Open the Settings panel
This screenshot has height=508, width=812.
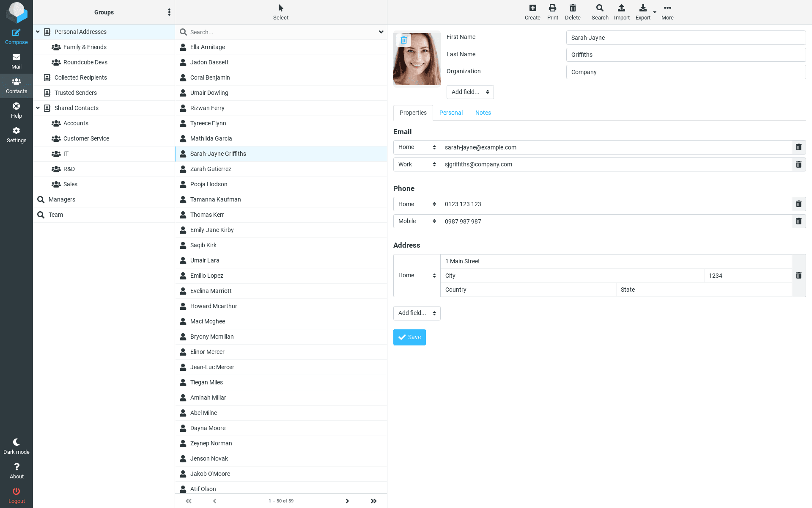click(x=16, y=135)
